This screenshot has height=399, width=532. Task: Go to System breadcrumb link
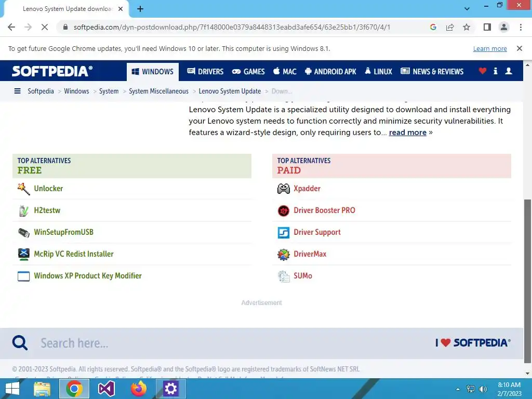pos(109,91)
